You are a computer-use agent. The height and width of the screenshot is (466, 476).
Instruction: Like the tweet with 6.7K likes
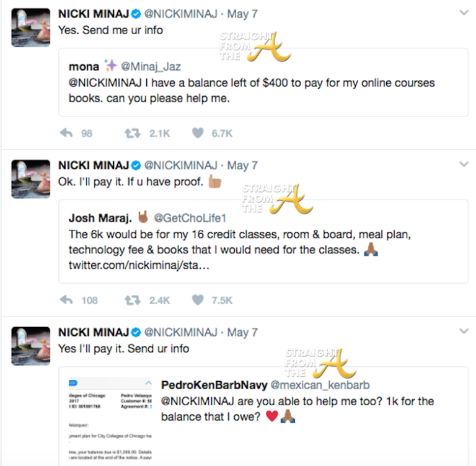(x=198, y=133)
